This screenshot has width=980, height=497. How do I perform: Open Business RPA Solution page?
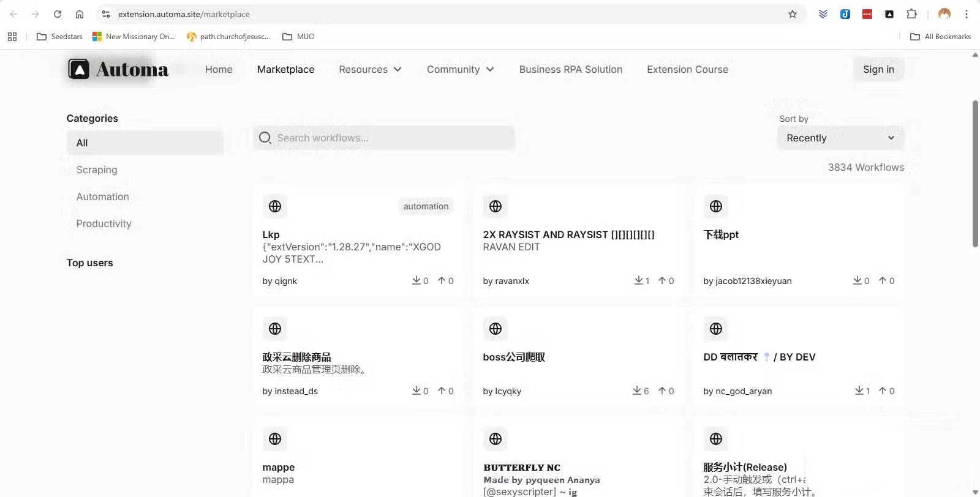(571, 69)
